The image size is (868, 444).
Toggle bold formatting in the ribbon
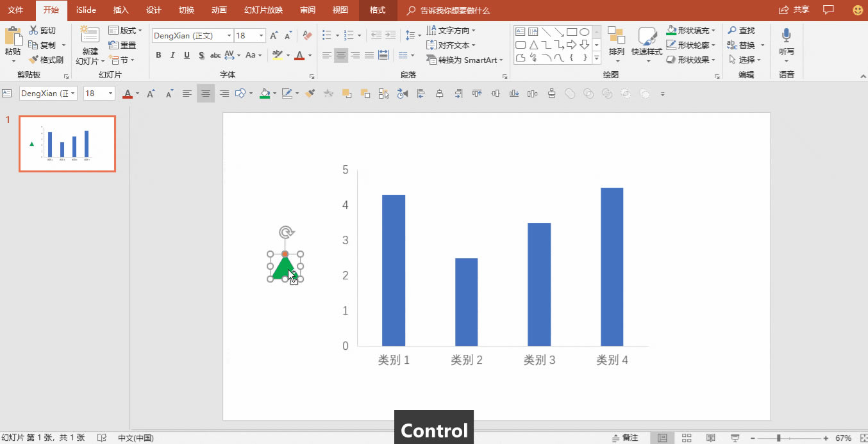click(158, 55)
